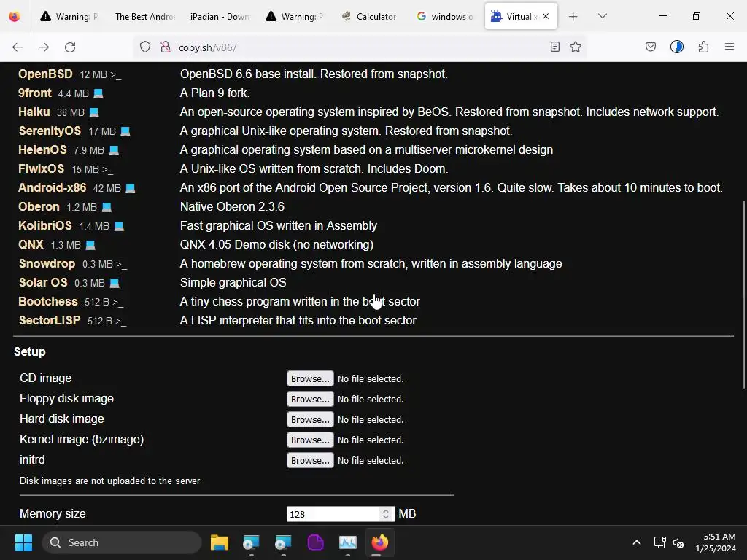Open the dark mode extension icon
The width and height of the screenshot is (747, 560).
pos(676,47)
